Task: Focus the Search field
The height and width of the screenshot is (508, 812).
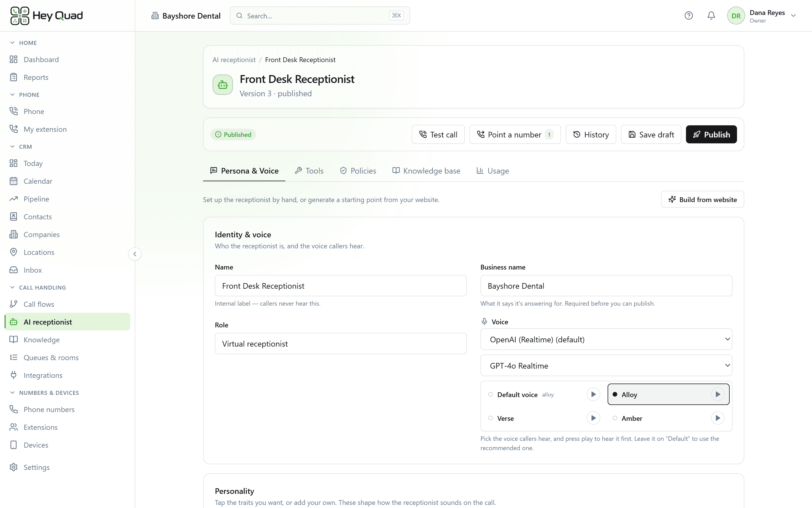Action: coord(320,16)
